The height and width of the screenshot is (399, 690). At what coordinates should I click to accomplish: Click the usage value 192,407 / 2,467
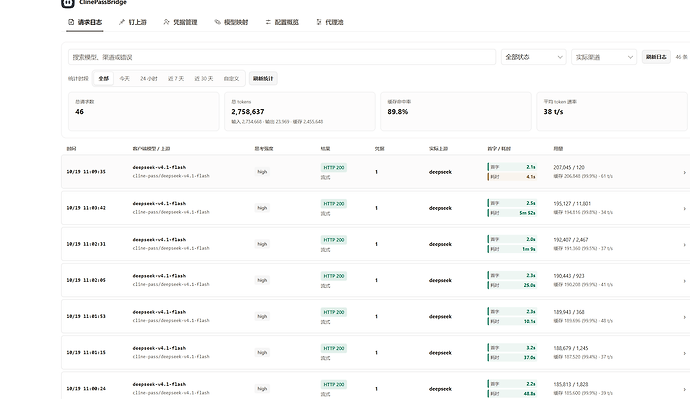point(571,240)
